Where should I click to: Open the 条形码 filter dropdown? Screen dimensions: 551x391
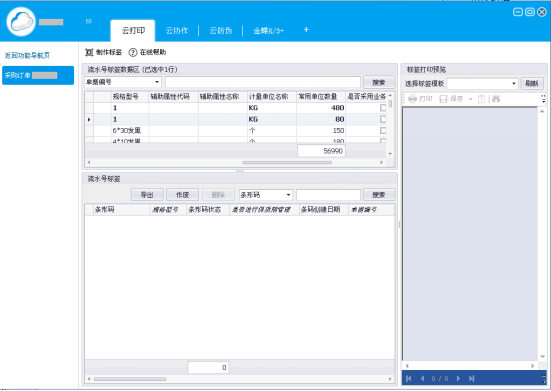coord(288,195)
